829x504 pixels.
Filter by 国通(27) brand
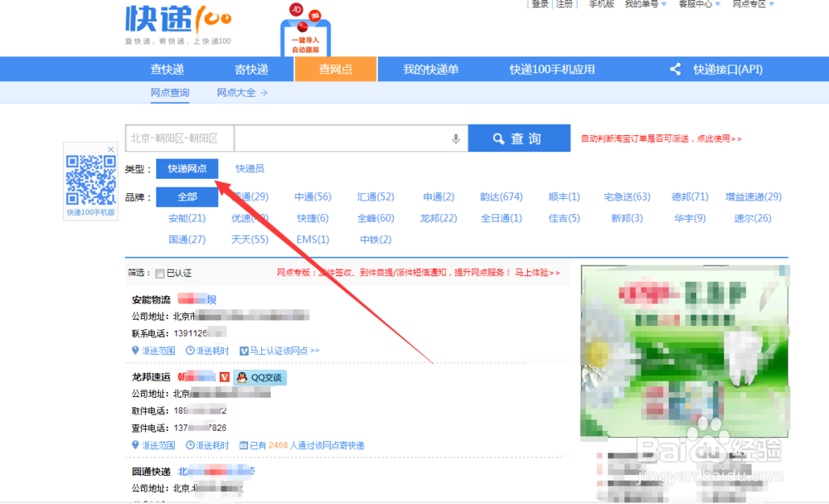(x=187, y=240)
